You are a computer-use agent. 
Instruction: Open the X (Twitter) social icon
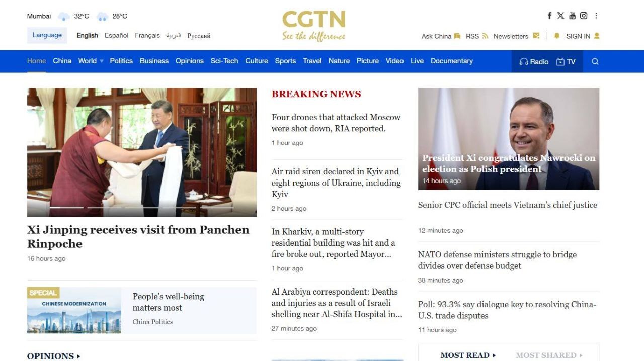pyautogui.click(x=560, y=16)
